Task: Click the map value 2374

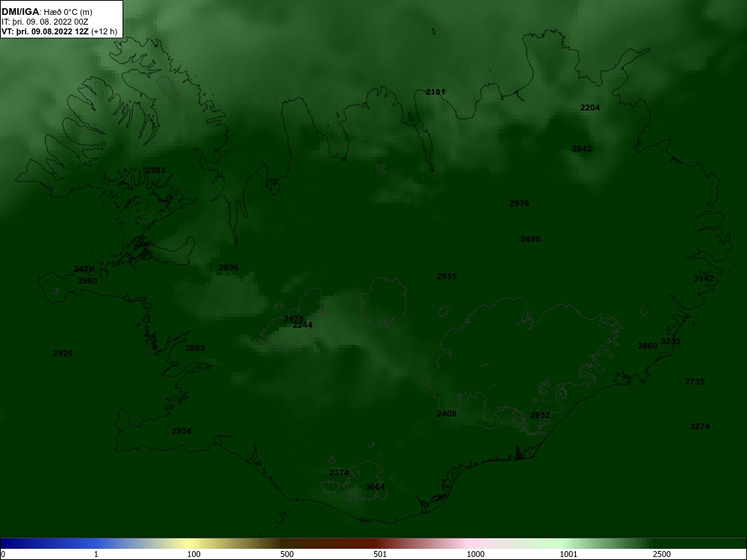Action: (339, 473)
